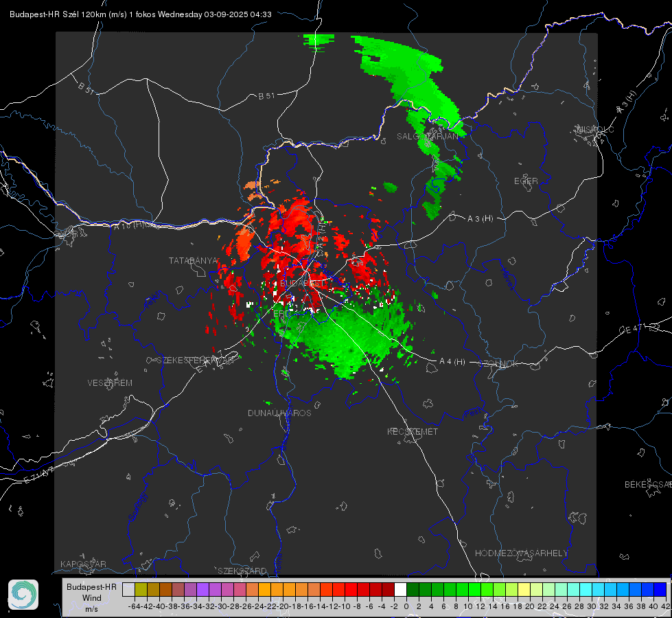Click the blue Pest county label
Screen dimensions: 672x618
(473, 413)
